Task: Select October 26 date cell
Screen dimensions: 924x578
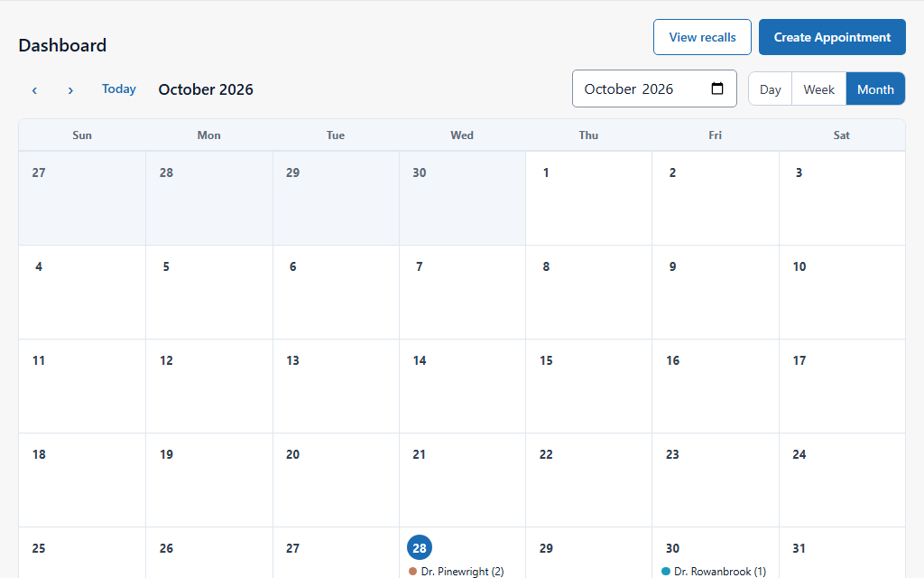Action: (209, 553)
